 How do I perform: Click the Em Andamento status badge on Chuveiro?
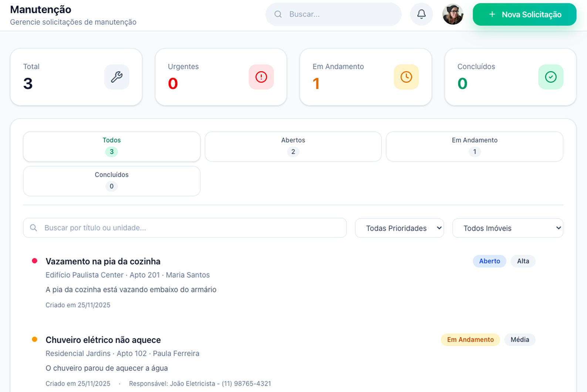470,339
